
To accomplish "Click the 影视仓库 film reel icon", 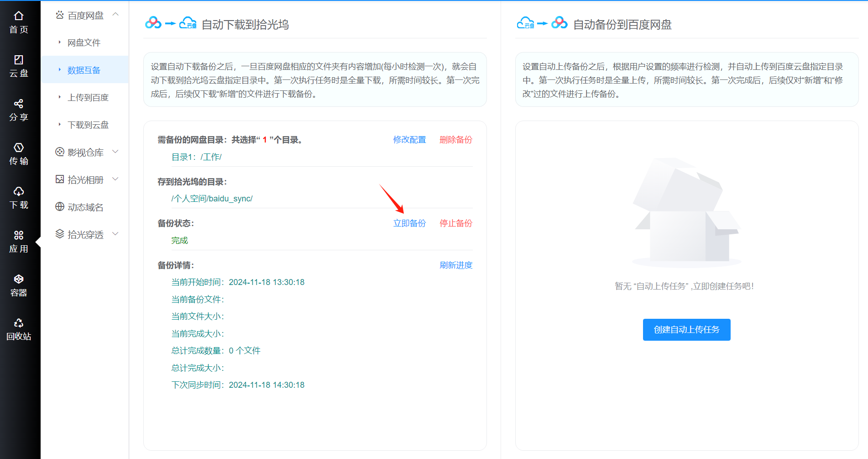I will (60, 152).
